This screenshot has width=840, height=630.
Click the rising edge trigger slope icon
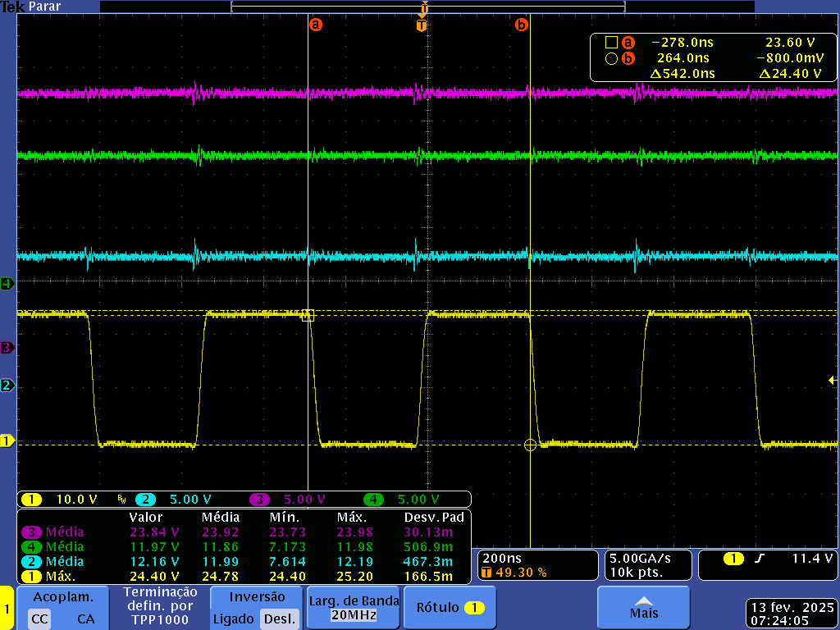pos(759,559)
